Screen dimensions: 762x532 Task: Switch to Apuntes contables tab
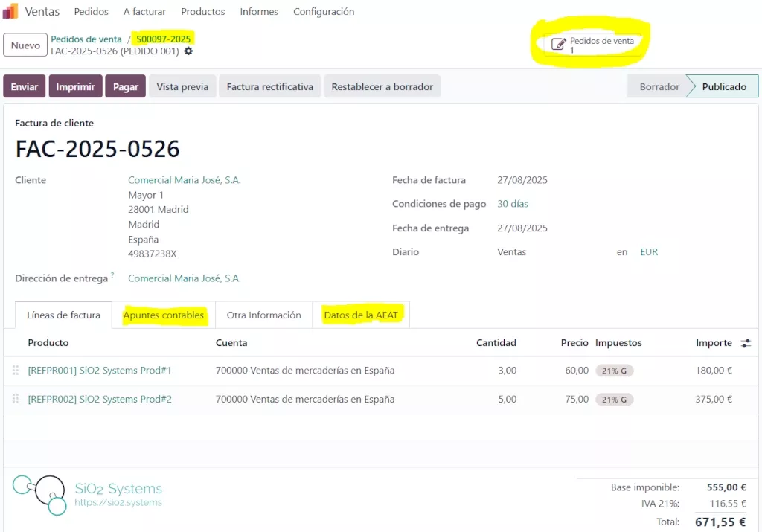tap(164, 315)
